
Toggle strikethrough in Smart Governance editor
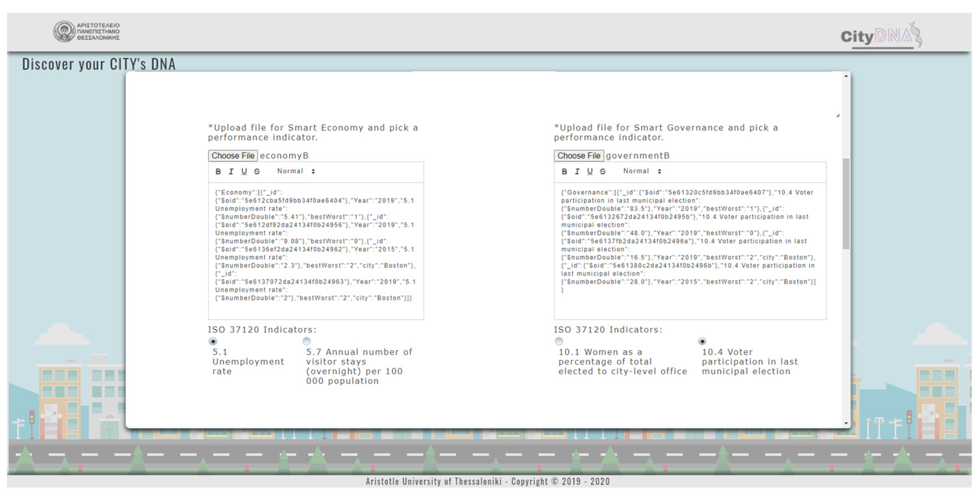[603, 172]
